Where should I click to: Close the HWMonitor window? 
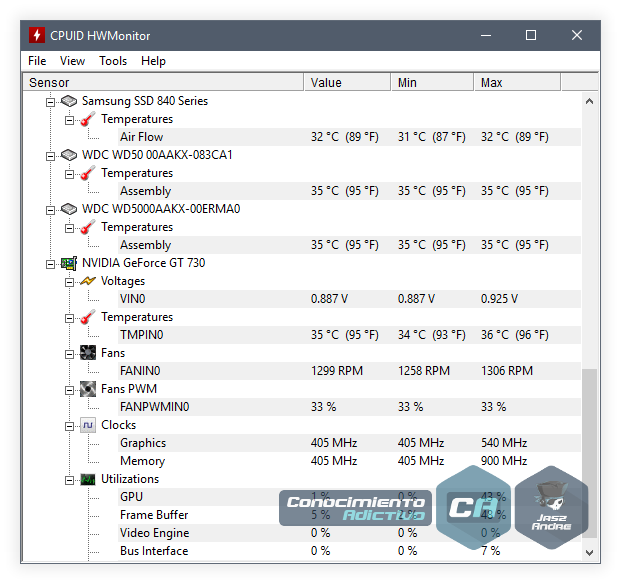point(577,35)
